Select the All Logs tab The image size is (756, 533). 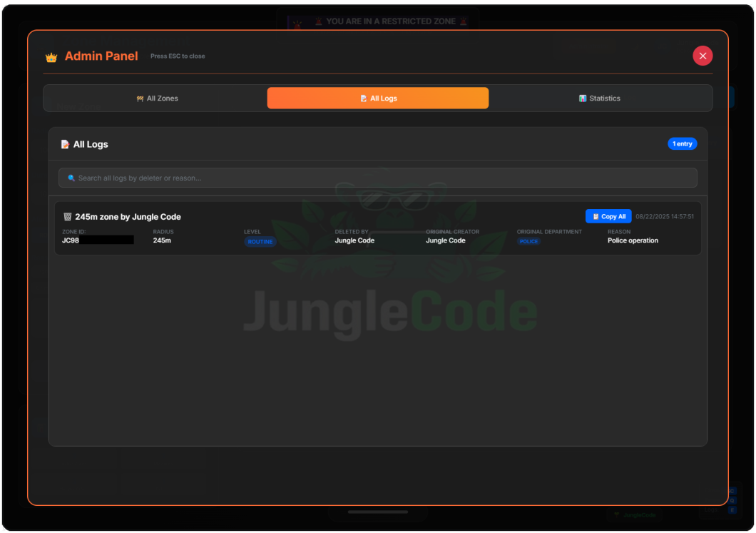coord(378,98)
